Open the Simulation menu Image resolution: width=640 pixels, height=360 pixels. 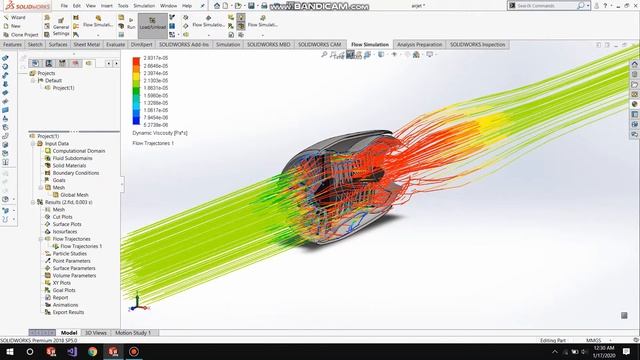pyautogui.click(x=144, y=6)
